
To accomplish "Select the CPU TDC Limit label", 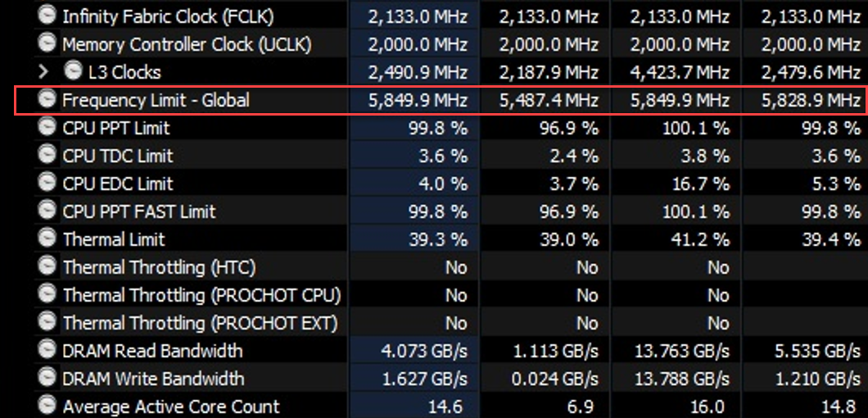I will (118, 156).
